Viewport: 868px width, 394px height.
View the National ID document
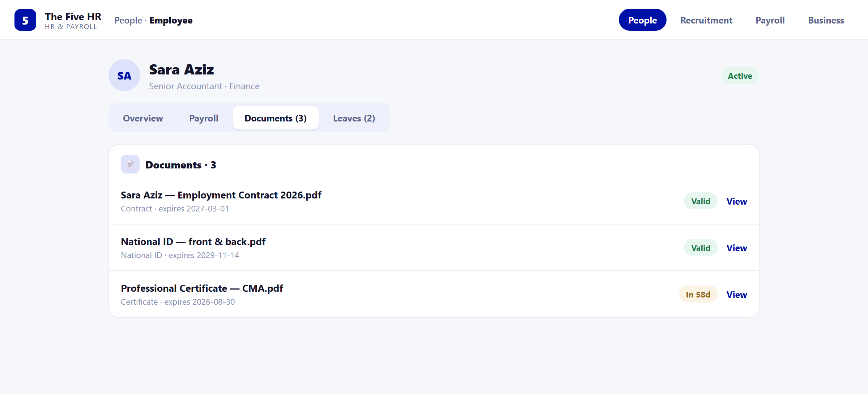click(737, 248)
